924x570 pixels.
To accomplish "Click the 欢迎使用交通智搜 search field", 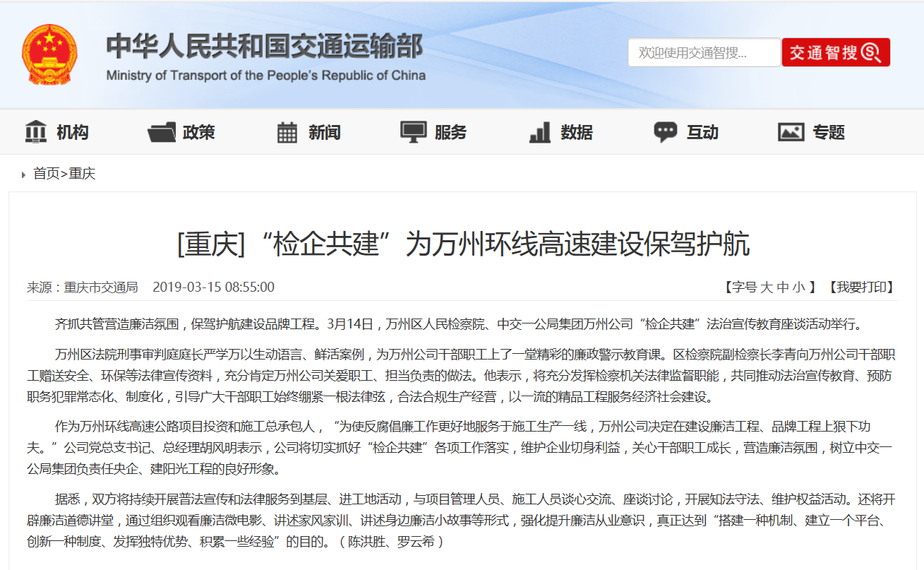I will tap(703, 52).
